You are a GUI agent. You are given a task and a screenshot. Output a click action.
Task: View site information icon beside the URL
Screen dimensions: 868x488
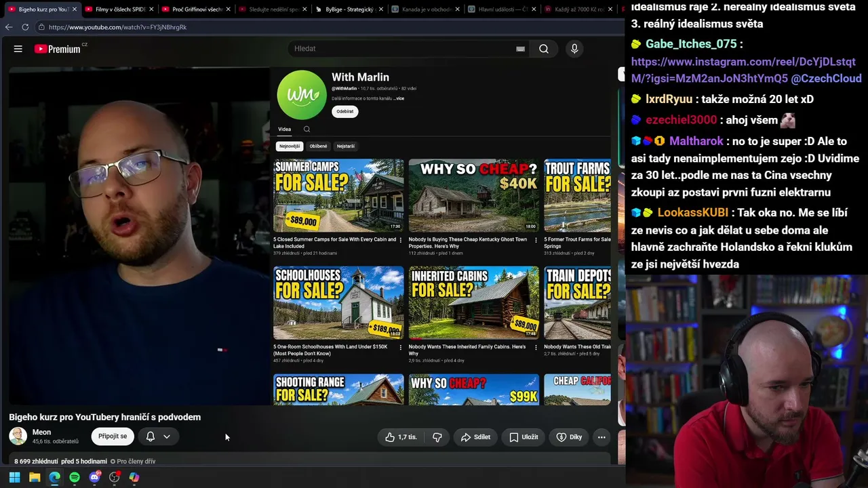(x=41, y=27)
